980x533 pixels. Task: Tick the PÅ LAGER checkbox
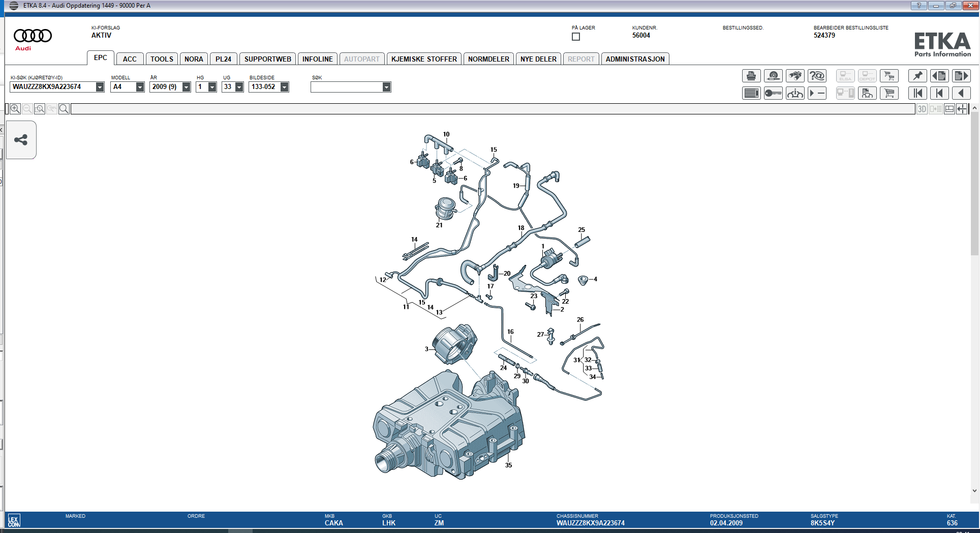[x=575, y=36]
